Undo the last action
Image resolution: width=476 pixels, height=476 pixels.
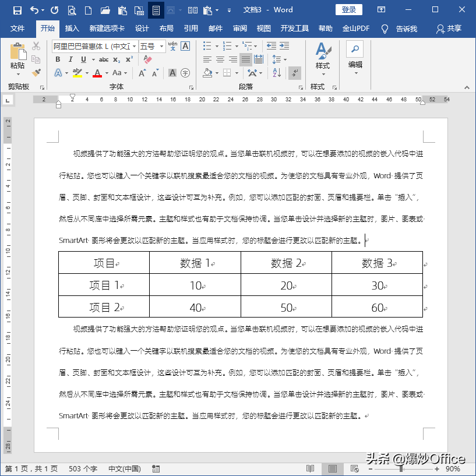point(34,10)
